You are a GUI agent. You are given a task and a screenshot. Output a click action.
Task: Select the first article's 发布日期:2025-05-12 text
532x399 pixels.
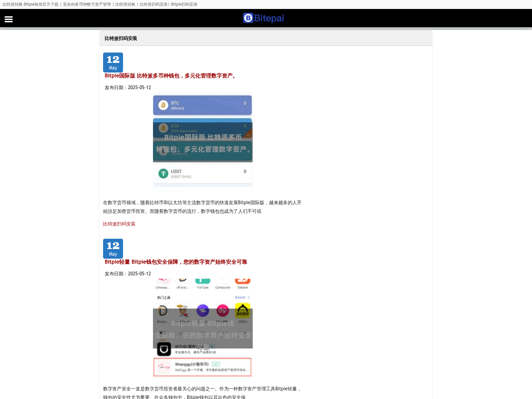click(128, 87)
